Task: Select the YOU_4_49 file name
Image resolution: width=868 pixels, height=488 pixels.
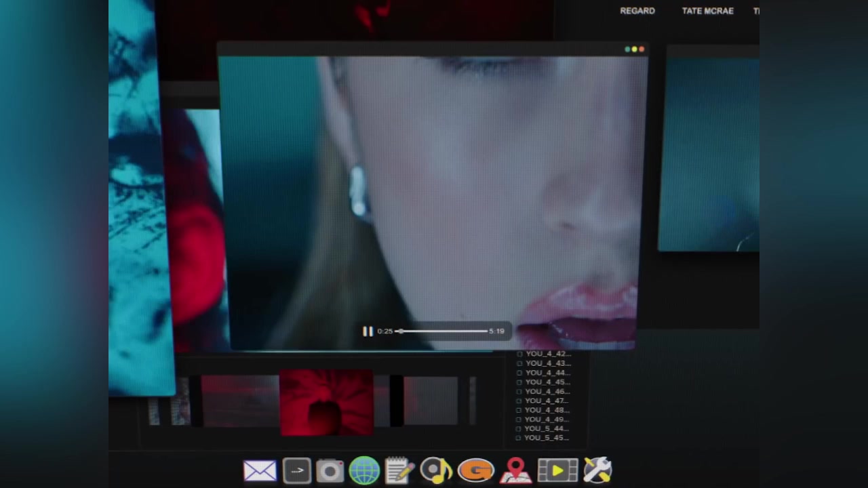Action: click(547, 420)
